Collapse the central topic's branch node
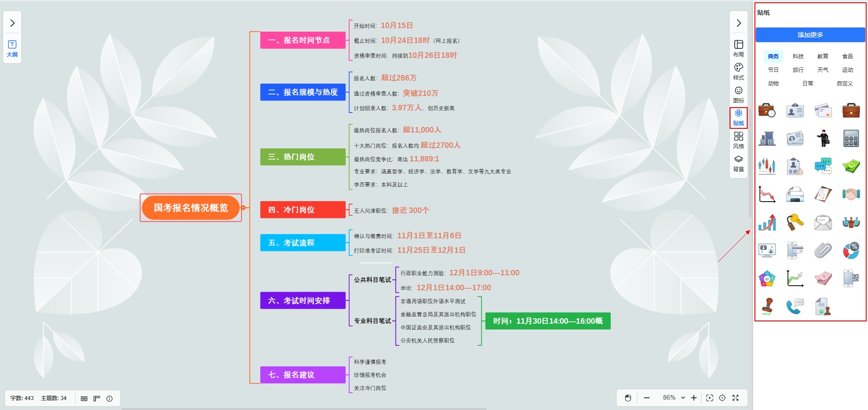 tap(243, 208)
